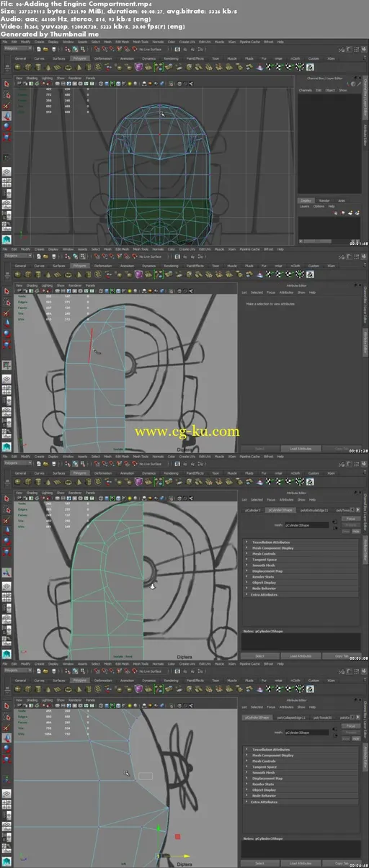The width and height of the screenshot is (369, 868).
Task: Select the Deformation shelf tab in Channel Box frame
Action: coord(102,58)
